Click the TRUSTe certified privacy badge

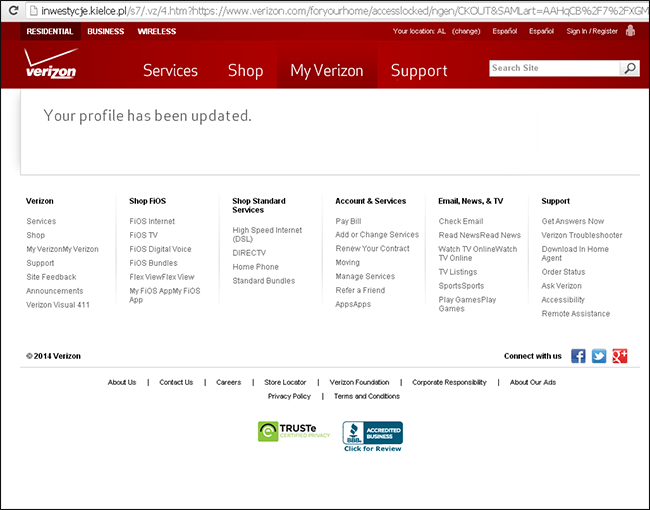pos(293,432)
